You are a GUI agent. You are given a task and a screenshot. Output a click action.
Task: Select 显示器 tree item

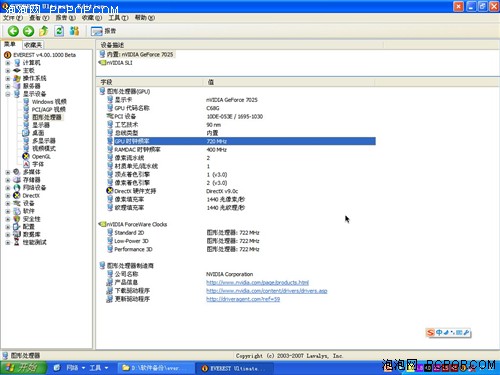tap(41, 125)
